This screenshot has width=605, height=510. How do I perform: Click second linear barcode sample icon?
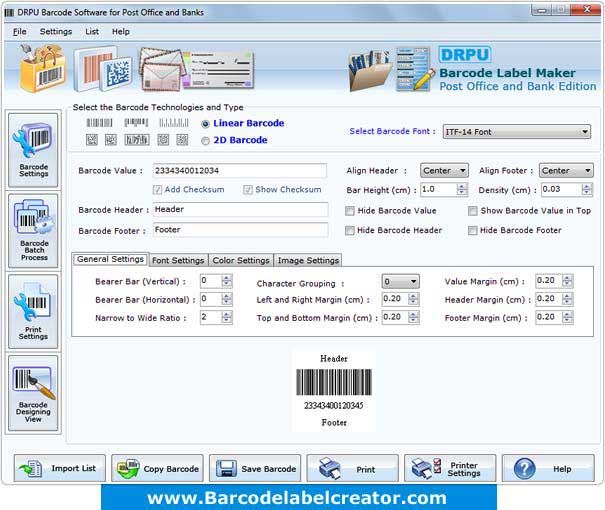point(136,123)
